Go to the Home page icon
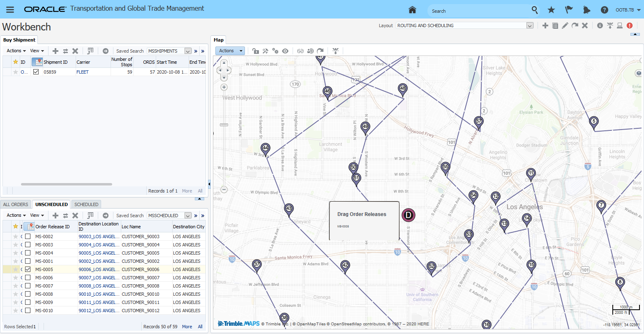Screen dimensions: 644x334 tap(412, 10)
